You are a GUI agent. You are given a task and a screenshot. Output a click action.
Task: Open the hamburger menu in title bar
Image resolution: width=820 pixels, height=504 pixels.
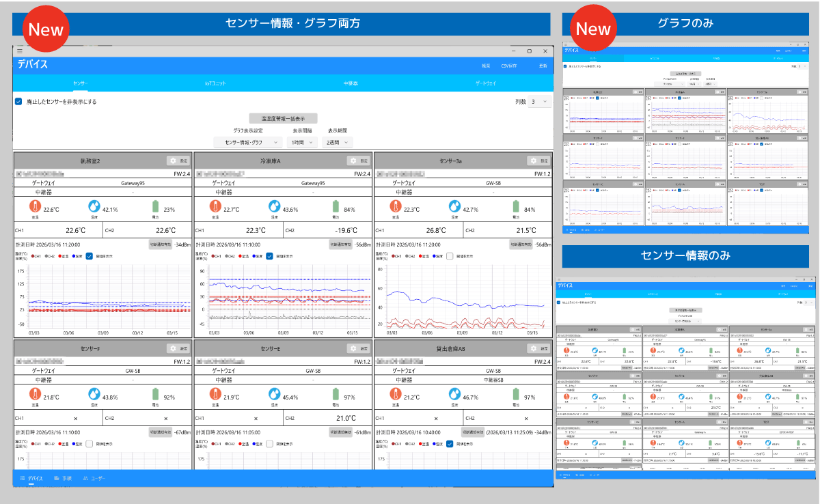tap(20, 51)
